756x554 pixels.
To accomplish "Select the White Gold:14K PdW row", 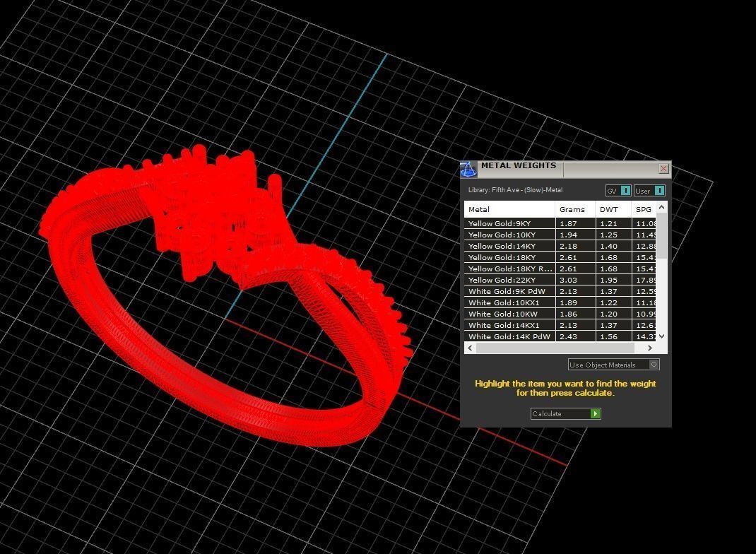I will click(x=560, y=336).
